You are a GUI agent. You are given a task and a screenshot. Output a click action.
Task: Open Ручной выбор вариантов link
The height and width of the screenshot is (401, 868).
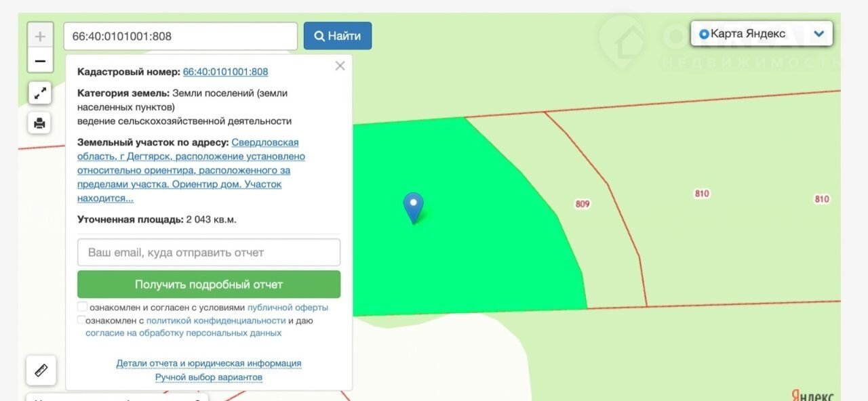(208, 377)
